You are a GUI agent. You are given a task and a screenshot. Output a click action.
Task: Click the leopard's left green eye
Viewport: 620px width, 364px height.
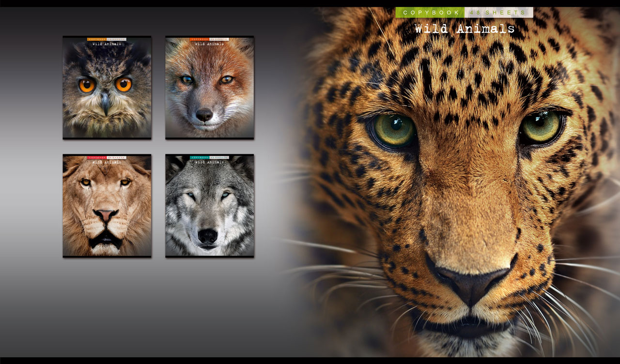pyautogui.click(x=394, y=129)
